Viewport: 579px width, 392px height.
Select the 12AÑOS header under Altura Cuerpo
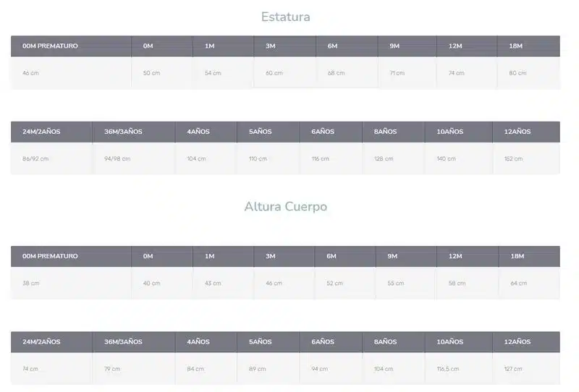tap(517, 341)
